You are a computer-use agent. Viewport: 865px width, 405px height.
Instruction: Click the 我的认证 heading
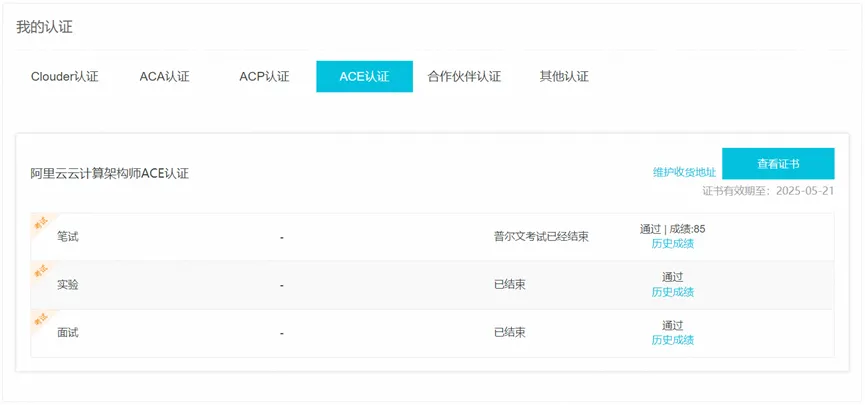click(x=44, y=28)
